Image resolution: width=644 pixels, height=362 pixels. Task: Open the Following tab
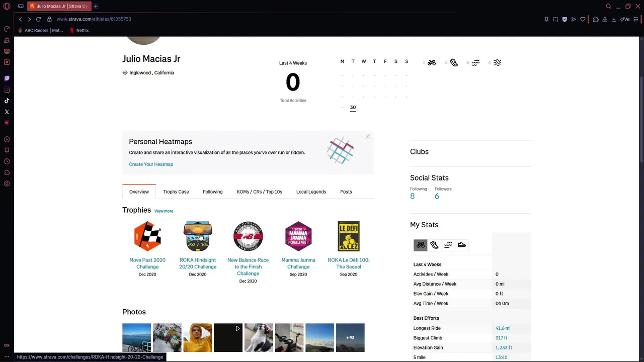coord(212,192)
